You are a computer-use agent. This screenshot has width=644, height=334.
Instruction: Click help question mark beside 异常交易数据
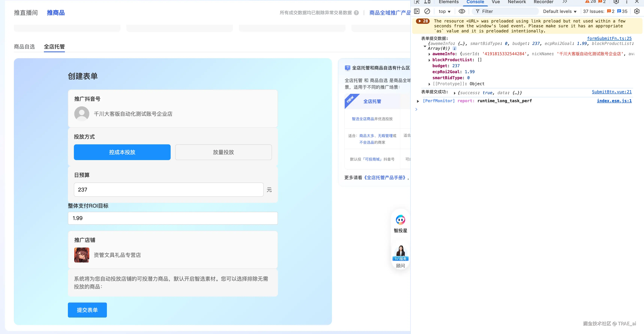pos(357,13)
